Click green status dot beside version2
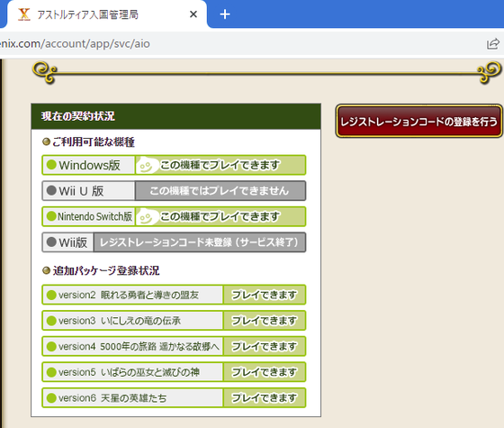Screen dimensions: 504x428 click(x=51, y=295)
